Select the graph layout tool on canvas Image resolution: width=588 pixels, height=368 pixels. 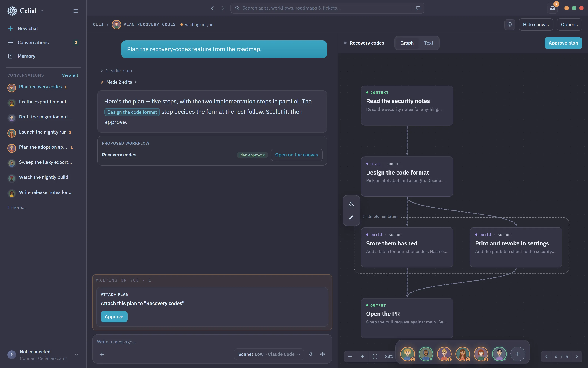pyautogui.click(x=351, y=204)
